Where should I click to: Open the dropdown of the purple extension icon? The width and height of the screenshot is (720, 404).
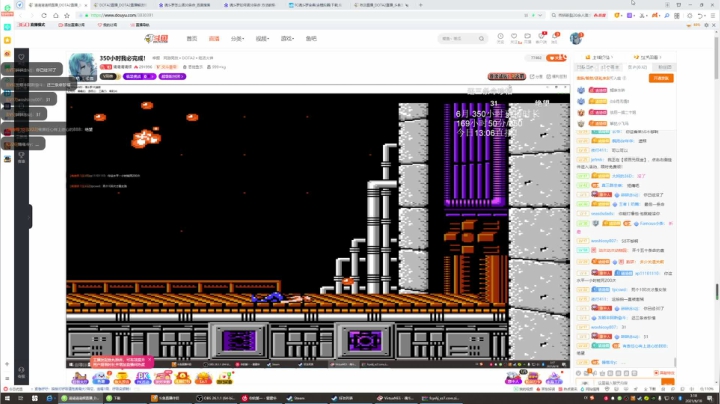[636, 16]
